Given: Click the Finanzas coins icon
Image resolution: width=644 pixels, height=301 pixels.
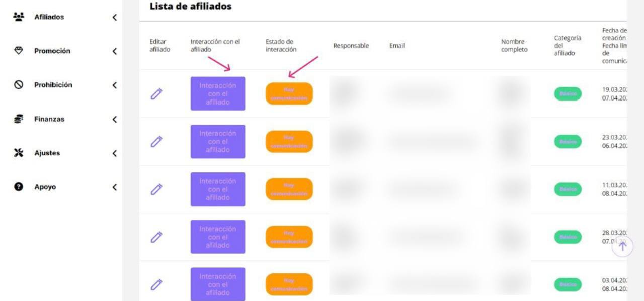Looking at the screenshot, I should point(18,119).
